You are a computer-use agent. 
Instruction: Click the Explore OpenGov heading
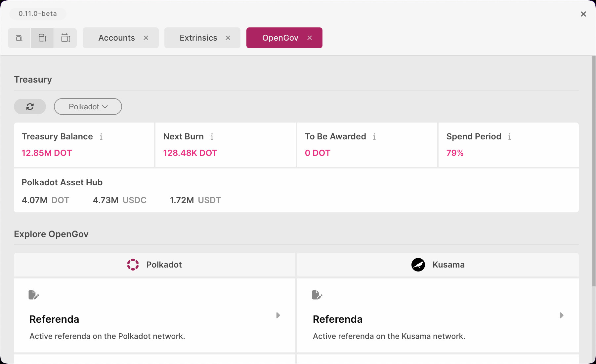(x=51, y=234)
